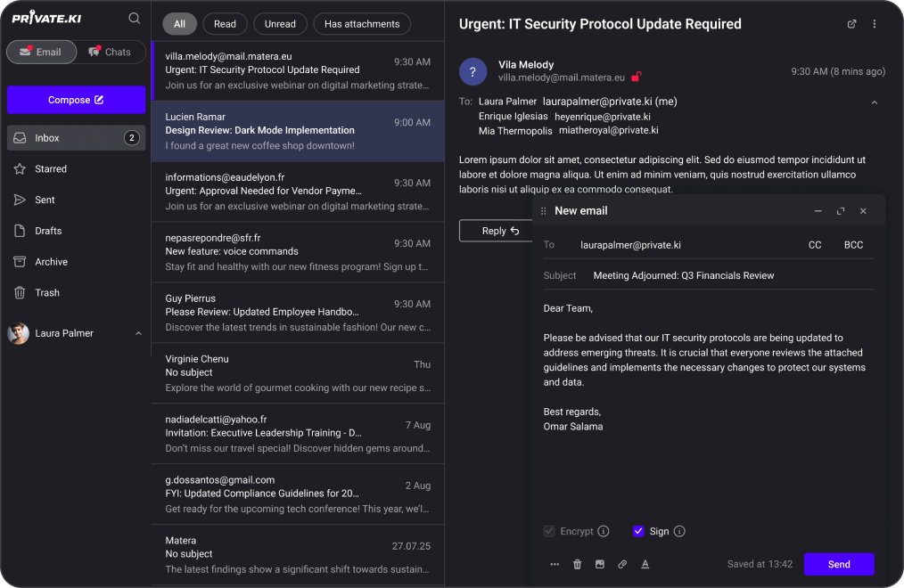Open the three-dot email options menu
The width and height of the screenshot is (904, 588).
click(874, 24)
